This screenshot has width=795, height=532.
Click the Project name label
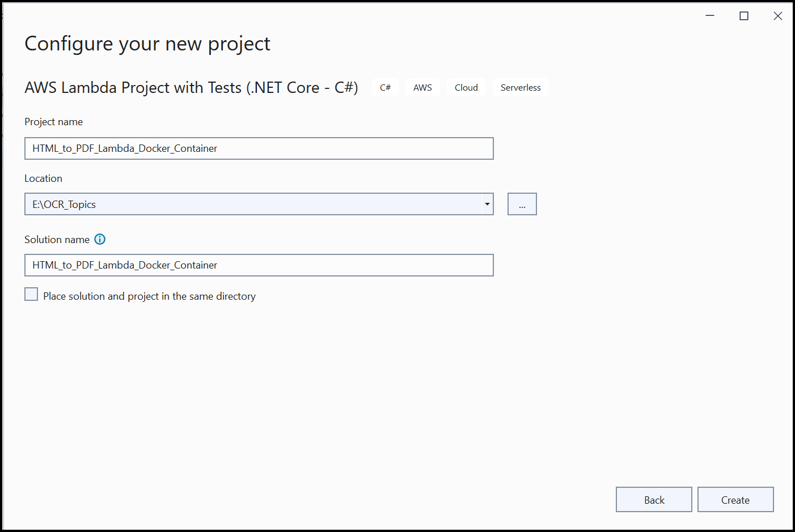53,122
